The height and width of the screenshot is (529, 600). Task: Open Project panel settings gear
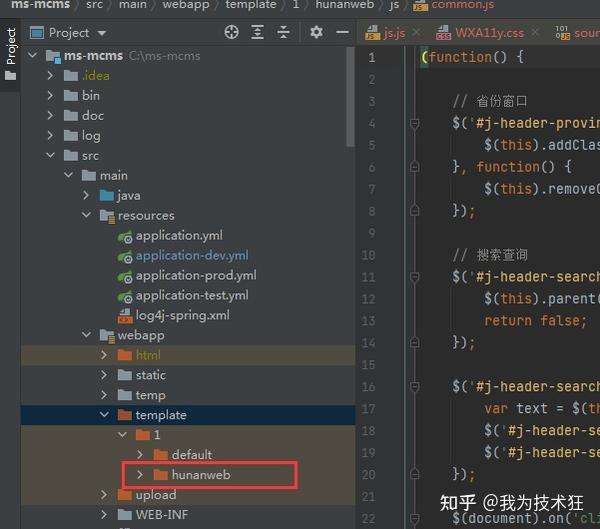tap(316, 32)
